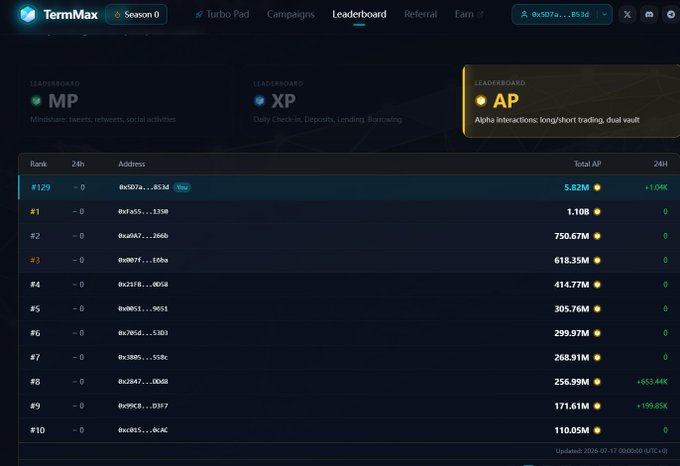Click rank #10 address 0xc015...0cAC
This screenshot has width=680, height=466.
point(143,430)
